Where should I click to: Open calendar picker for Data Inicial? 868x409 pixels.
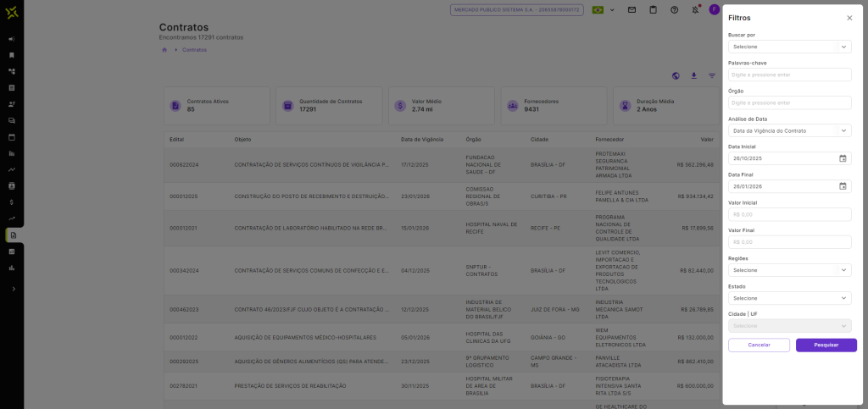click(843, 158)
